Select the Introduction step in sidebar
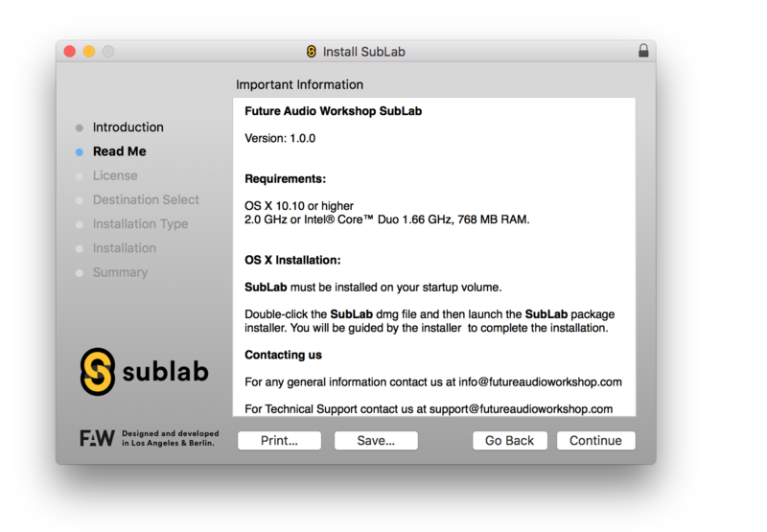 click(x=128, y=127)
